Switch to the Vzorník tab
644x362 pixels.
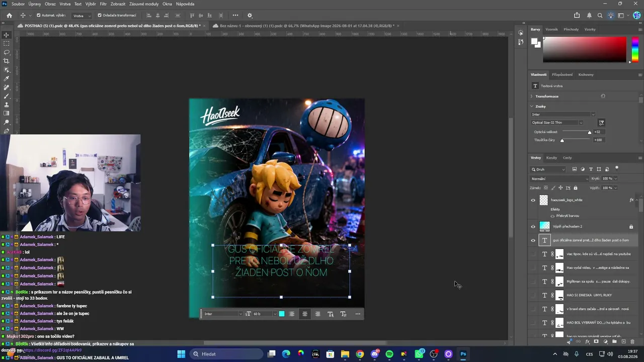tap(551, 29)
